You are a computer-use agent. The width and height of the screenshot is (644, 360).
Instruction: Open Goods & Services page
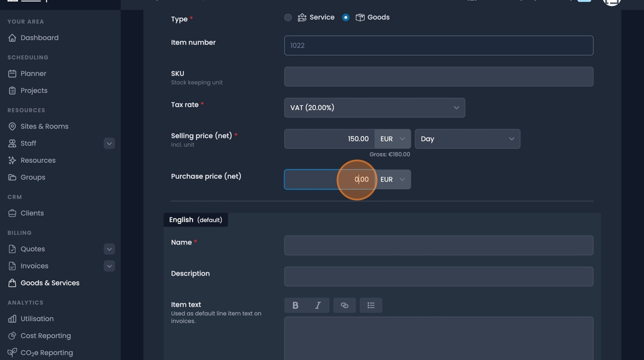pyautogui.click(x=50, y=282)
